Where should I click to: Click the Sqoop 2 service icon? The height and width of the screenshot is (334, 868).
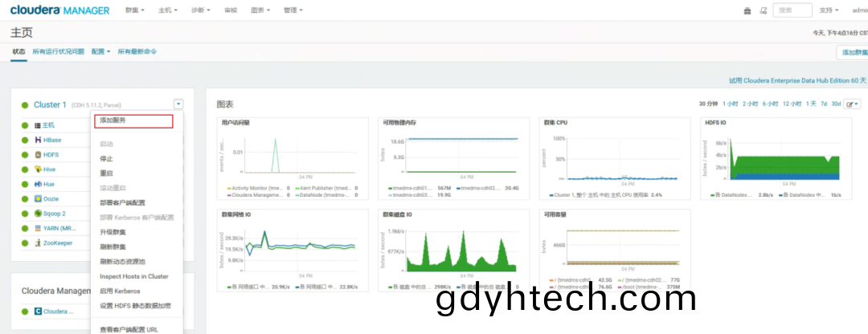39,214
